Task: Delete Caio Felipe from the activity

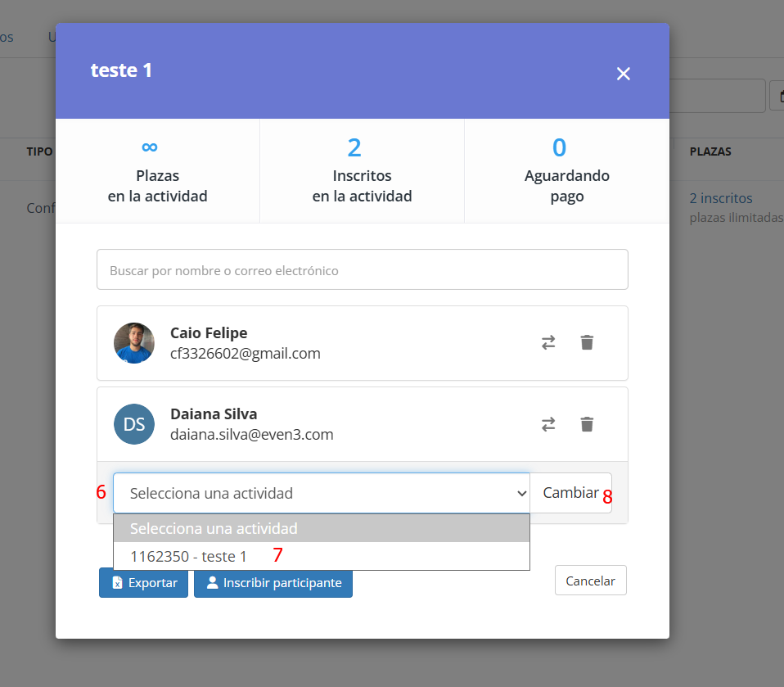Action: (x=587, y=343)
